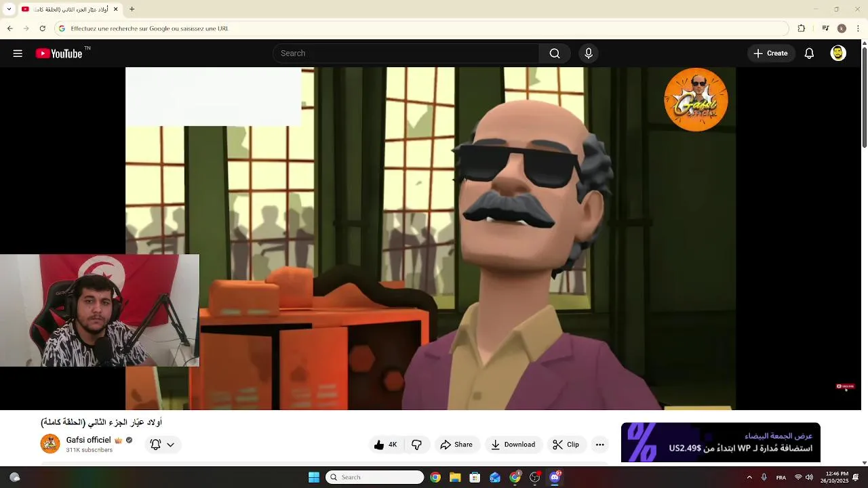Reload the current page
868x488 pixels.
(x=42, y=28)
